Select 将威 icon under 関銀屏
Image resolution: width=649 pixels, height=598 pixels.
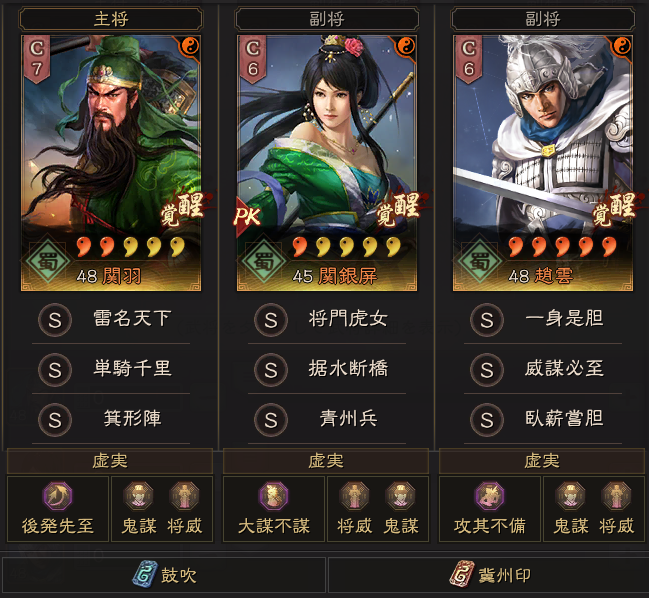(354, 495)
